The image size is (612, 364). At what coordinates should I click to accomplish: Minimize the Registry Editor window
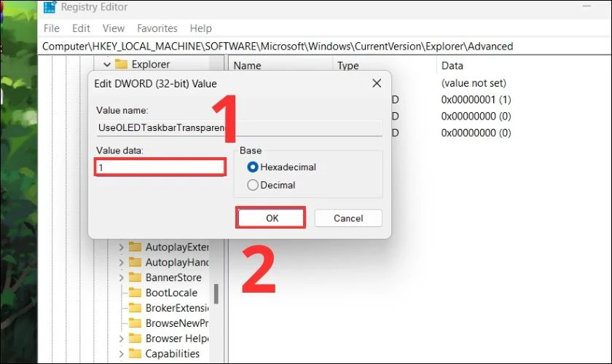coord(586,7)
